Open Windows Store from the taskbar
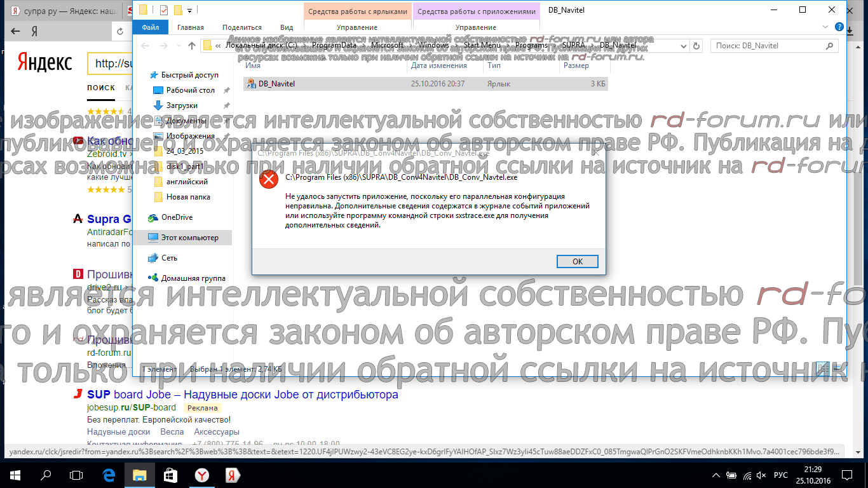 pos(170,475)
